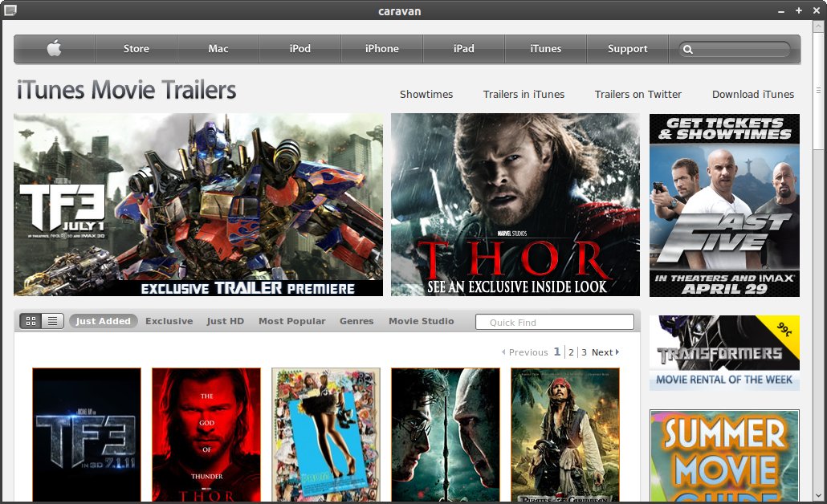Open the iPad tab
Image resolution: width=827 pixels, height=504 pixels.
coord(463,48)
